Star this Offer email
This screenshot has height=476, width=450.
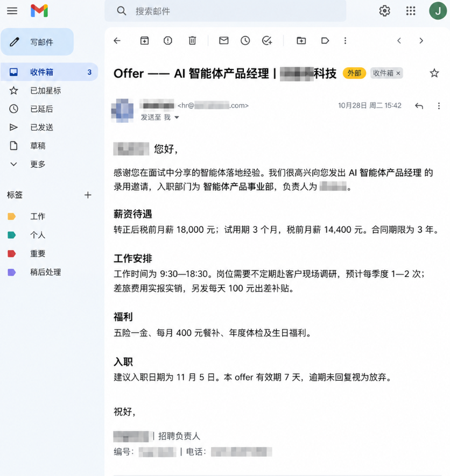pos(434,73)
